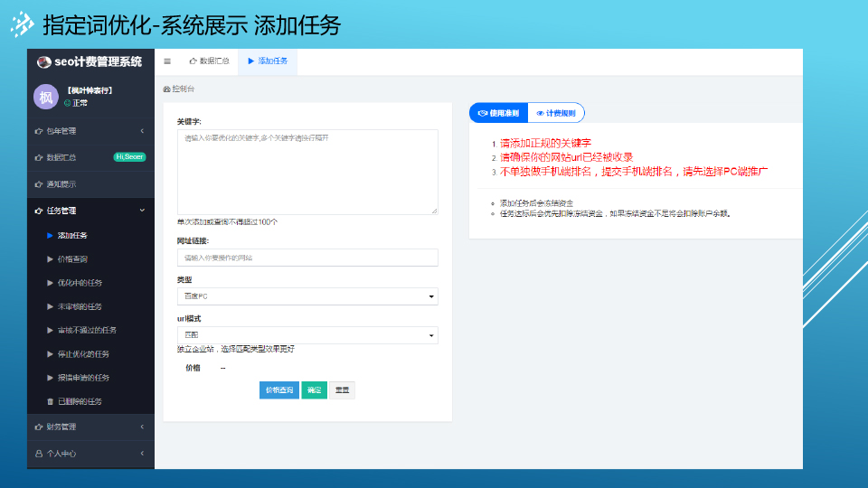Switch to the 数据汇总 top tab

(x=209, y=61)
